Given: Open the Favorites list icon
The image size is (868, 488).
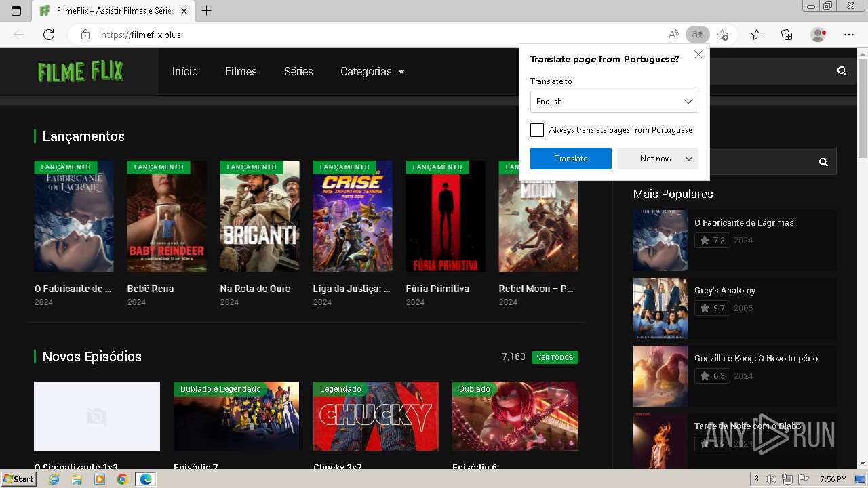Looking at the screenshot, I should coord(757,35).
